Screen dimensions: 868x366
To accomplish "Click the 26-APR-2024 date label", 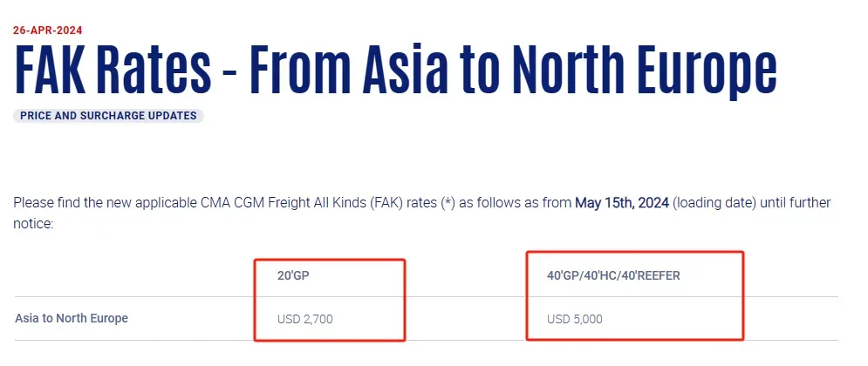I will [x=48, y=30].
